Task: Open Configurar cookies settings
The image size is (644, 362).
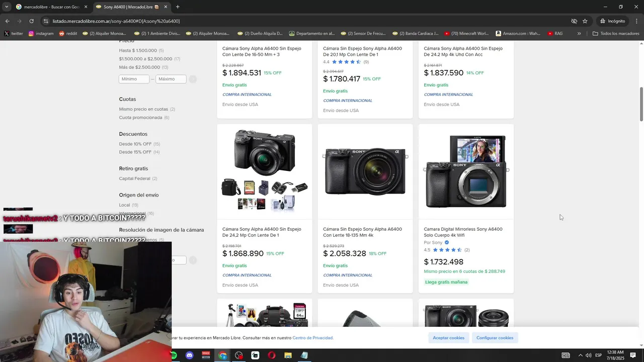Action: click(x=495, y=338)
